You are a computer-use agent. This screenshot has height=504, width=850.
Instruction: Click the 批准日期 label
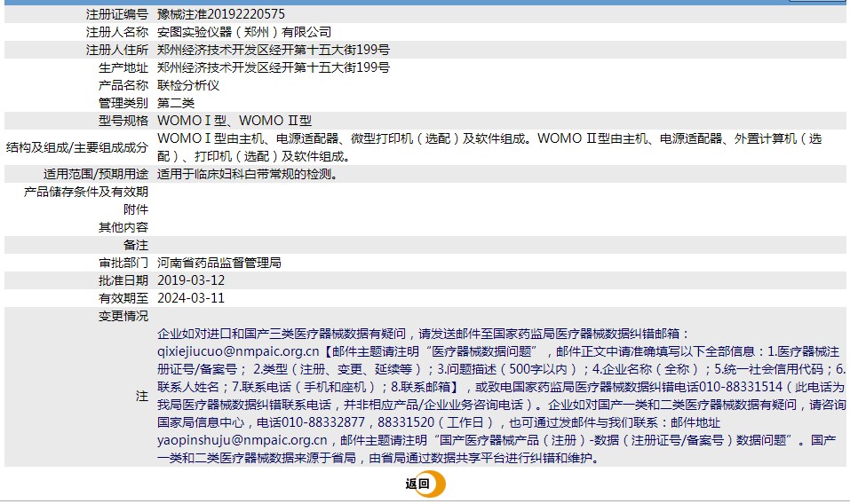(x=123, y=280)
